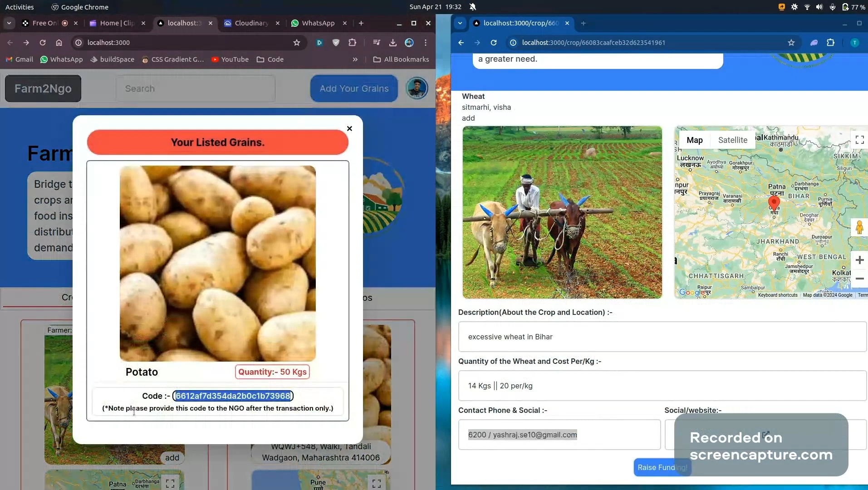868x490 pixels.
Task: Zoom out on the map
Action: (x=859, y=279)
